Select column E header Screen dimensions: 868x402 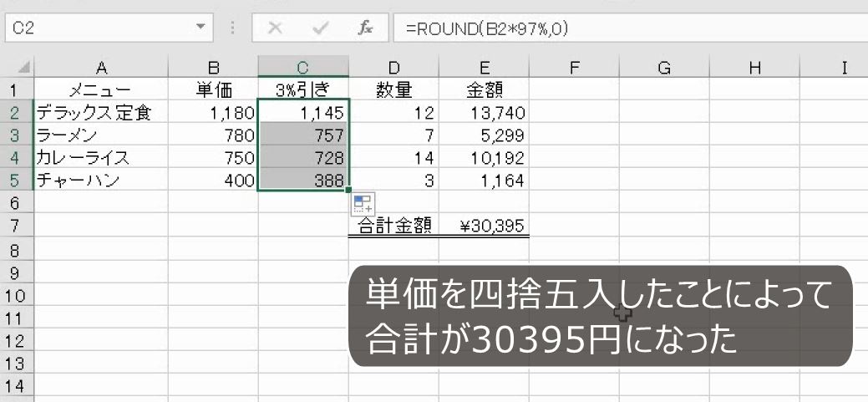point(484,68)
